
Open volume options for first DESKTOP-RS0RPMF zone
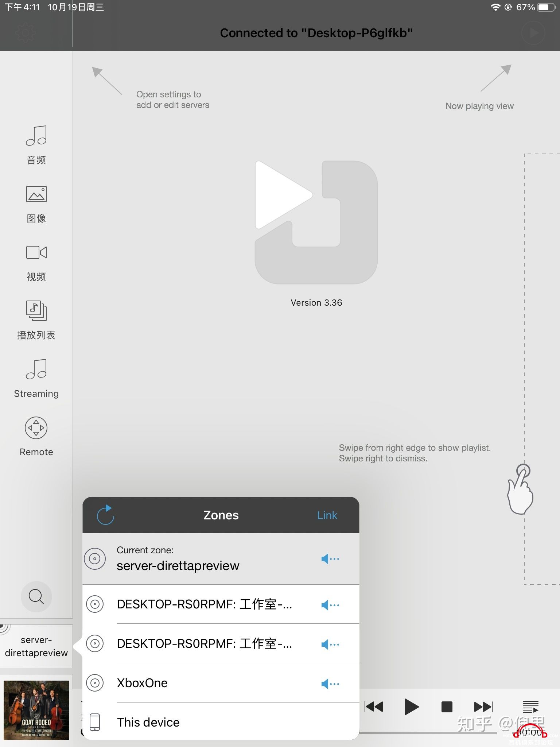330,605
